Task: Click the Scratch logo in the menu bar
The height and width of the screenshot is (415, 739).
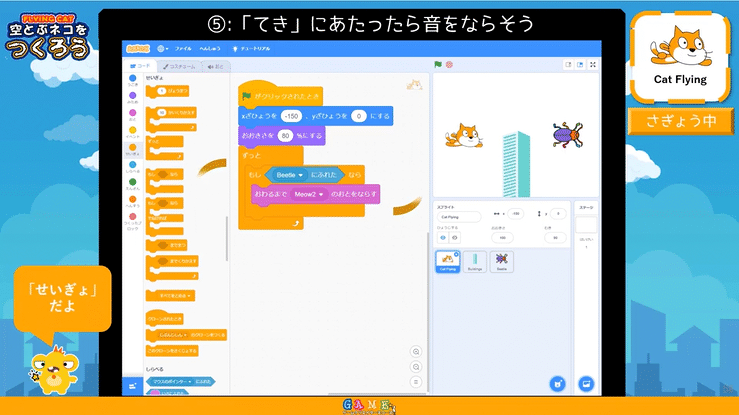Action: coord(138,49)
